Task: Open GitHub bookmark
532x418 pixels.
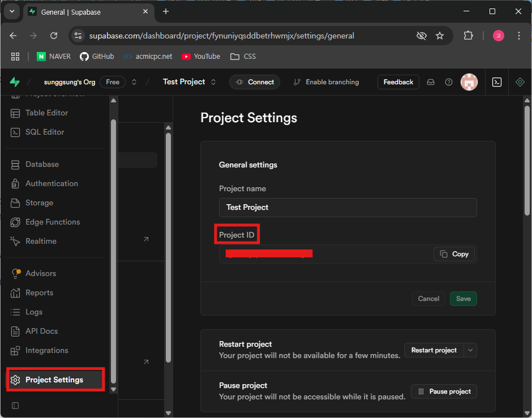Action: (97, 57)
